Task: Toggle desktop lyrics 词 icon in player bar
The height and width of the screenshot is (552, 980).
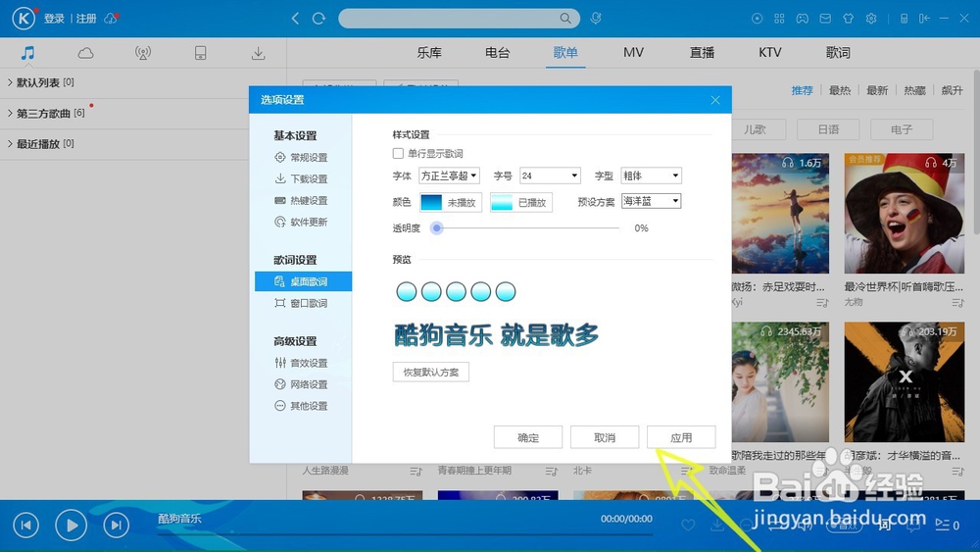Action: point(884,526)
